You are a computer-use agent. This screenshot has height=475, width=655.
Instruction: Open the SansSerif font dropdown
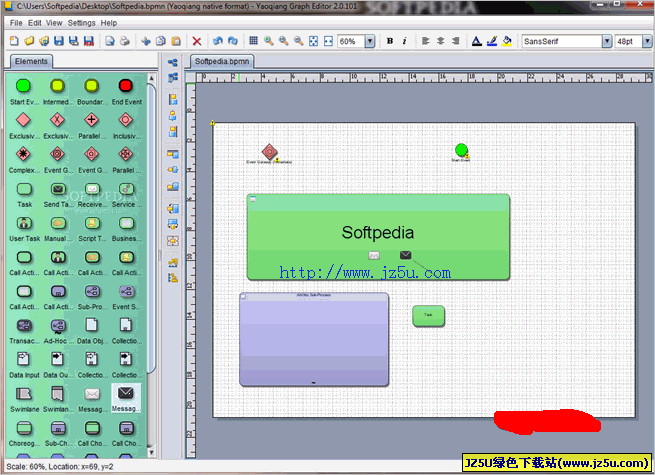(x=607, y=41)
